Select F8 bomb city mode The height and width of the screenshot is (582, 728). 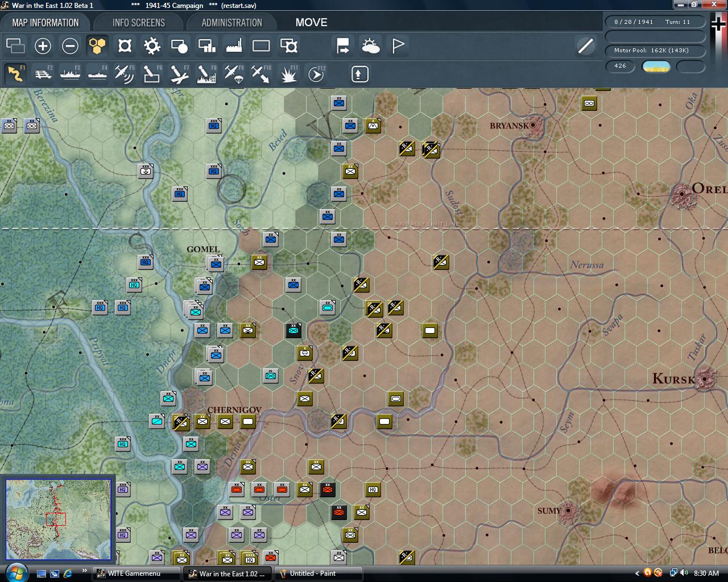click(206, 74)
